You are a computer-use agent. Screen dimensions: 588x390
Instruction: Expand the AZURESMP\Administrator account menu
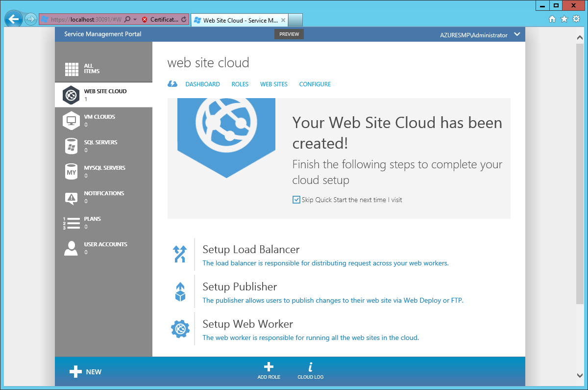516,35
